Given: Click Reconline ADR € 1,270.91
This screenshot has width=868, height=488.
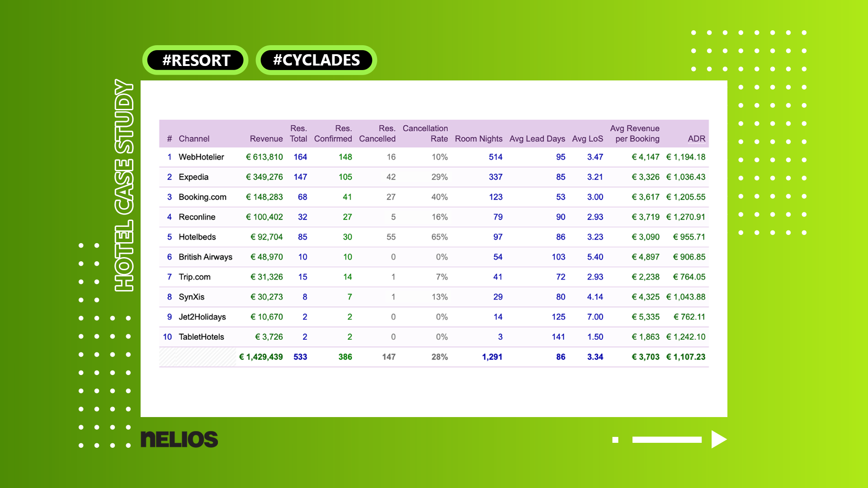Looking at the screenshot, I should [x=686, y=217].
